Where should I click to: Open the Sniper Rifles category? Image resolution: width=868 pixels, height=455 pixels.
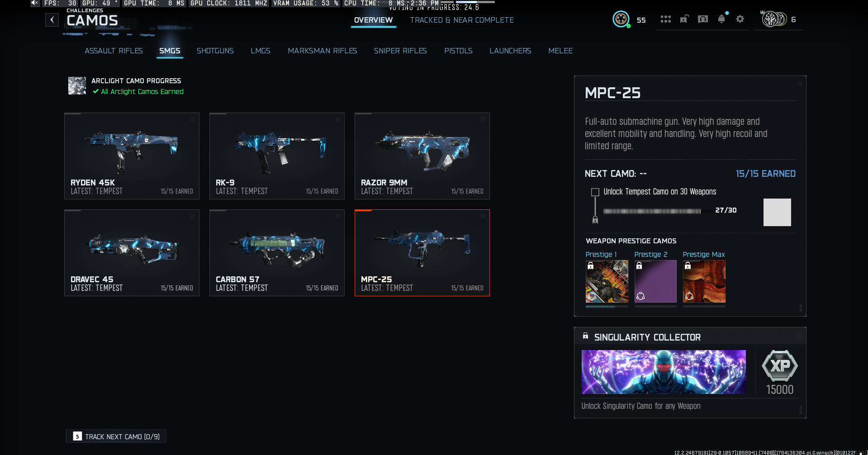[400, 51]
